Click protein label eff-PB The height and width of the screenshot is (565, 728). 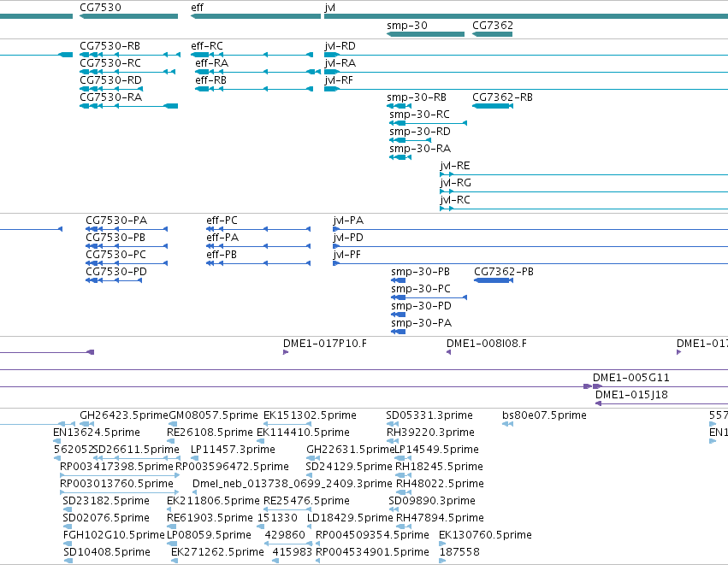[x=222, y=255]
